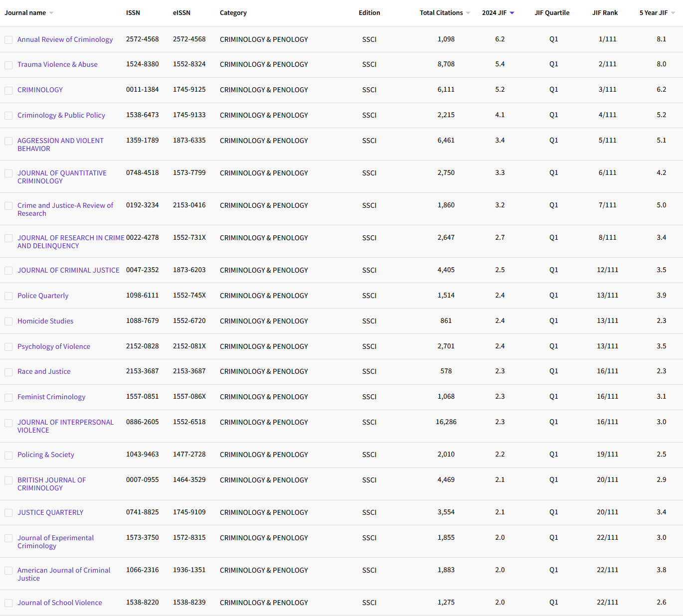This screenshot has height=616, width=683.
Task: Click the JIF Rank column header
Action: click(605, 13)
